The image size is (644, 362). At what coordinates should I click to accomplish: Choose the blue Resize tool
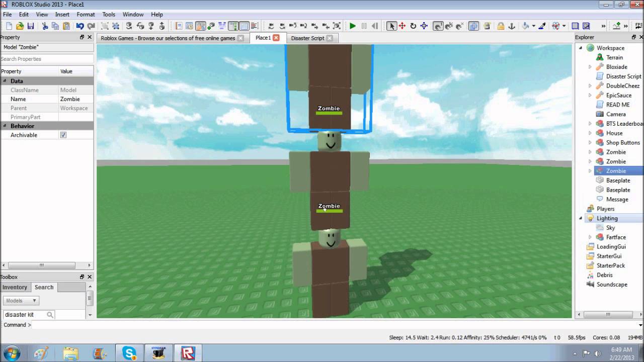point(424,26)
